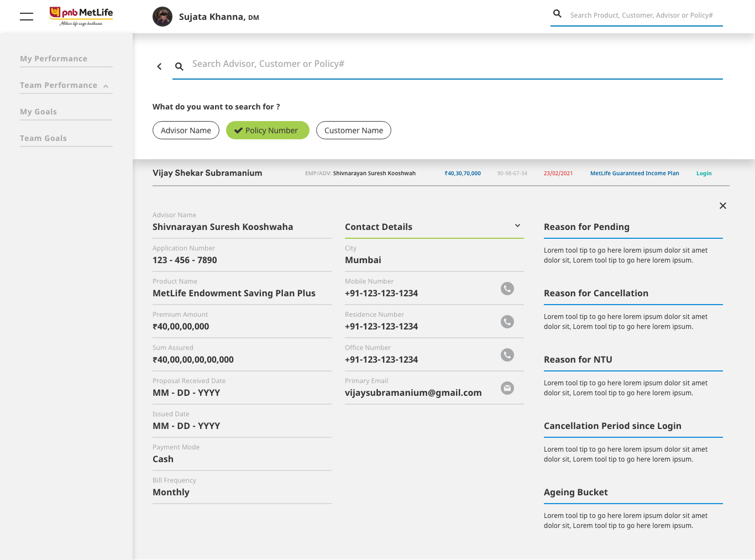
Task: Click the amount ₹40,30,70,000
Action: pyautogui.click(x=463, y=174)
